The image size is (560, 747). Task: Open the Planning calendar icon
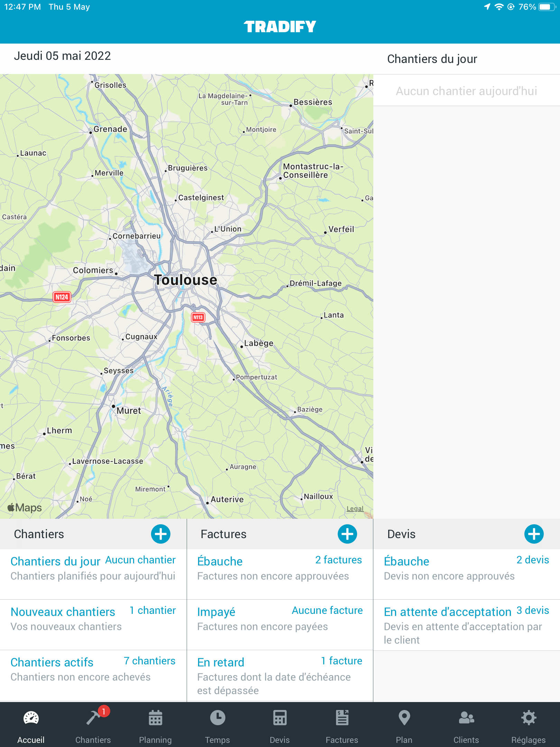click(x=155, y=718)
